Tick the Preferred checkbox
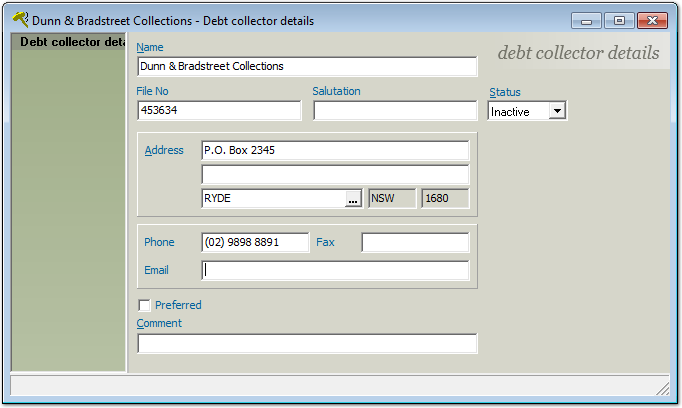 coord(145,305)
